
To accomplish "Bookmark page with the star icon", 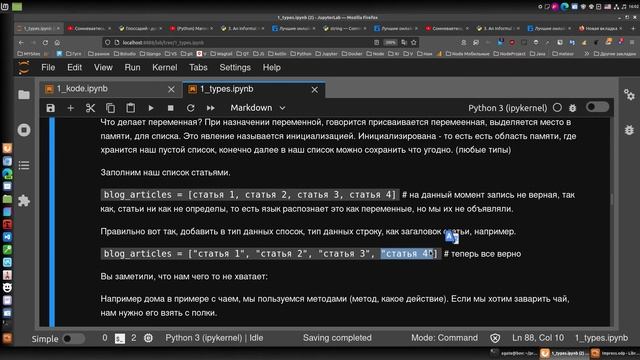I will tap(414, 42).
